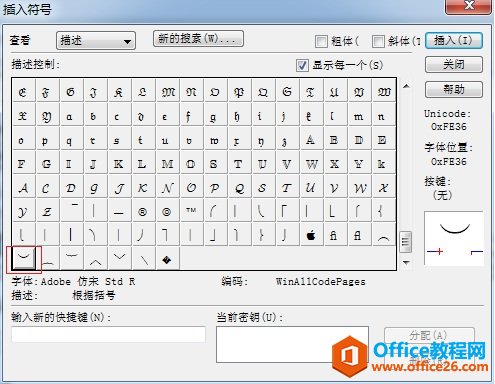Screen dimensions: 495x384
Task: Toggle the 粗体 bold checkbox
Action: pos(321,41)
